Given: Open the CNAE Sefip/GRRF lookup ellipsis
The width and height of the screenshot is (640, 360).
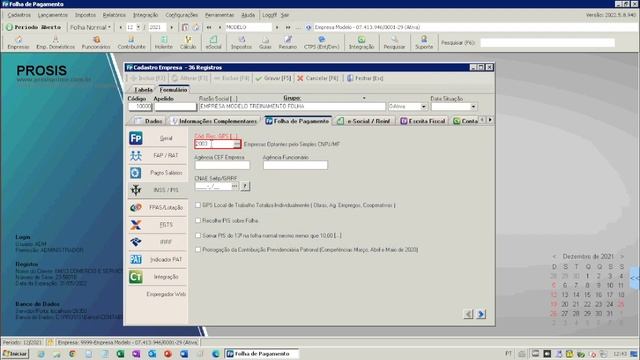Looking at the screenshot, I should point(235,186).
